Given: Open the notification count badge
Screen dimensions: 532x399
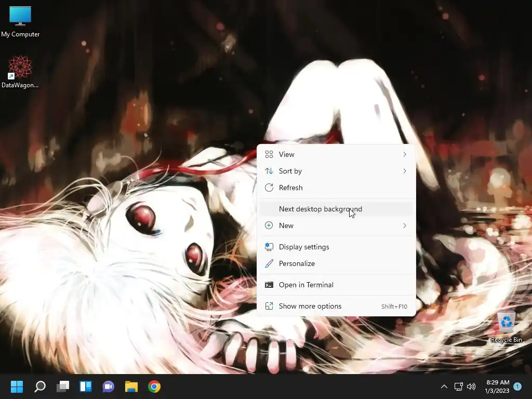Looking at the screenshot, I should [x=517, y=387].
